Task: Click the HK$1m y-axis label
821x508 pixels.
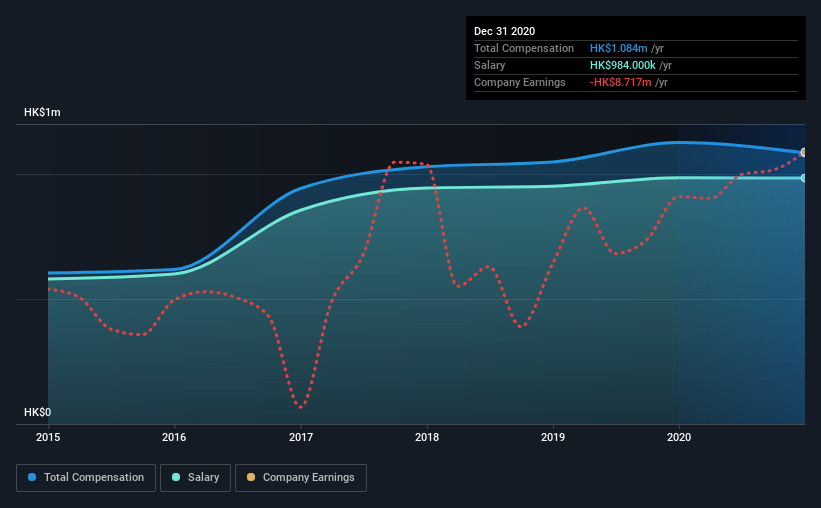Action: 42,113
